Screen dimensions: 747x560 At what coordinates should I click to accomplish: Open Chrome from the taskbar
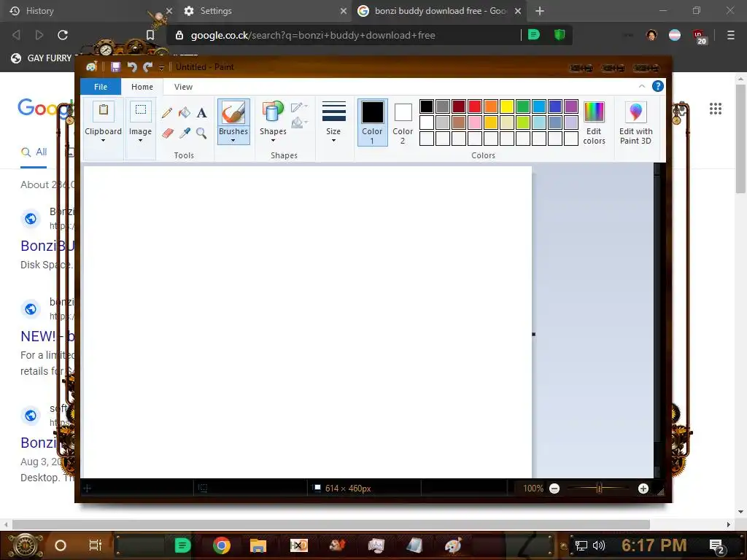(222, 545)
